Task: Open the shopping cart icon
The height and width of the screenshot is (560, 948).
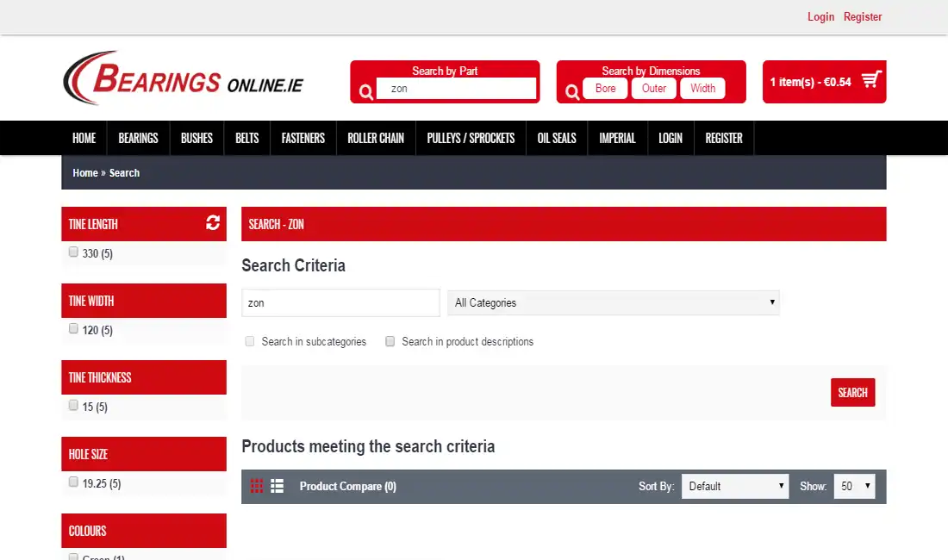Action: point(871,79)
